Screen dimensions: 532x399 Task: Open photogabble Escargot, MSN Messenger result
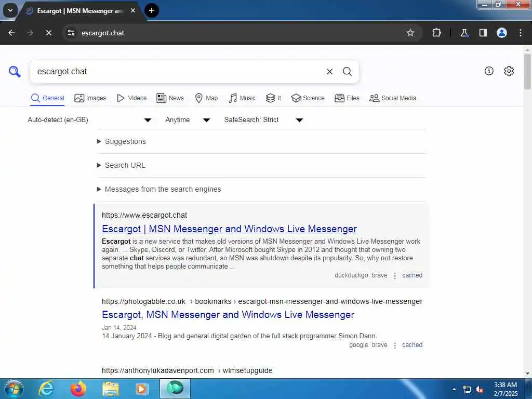pyautogui.click(x=228, y=314)
